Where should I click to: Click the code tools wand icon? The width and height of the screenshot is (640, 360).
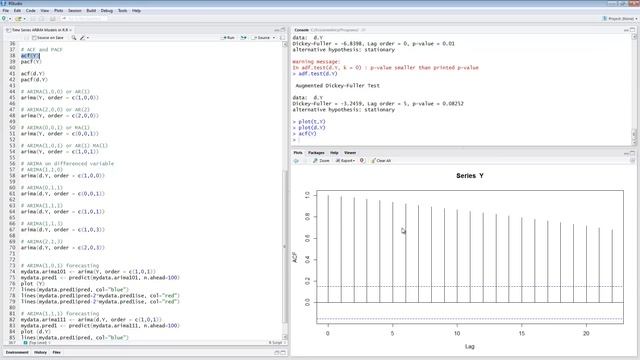pos(82,38)
